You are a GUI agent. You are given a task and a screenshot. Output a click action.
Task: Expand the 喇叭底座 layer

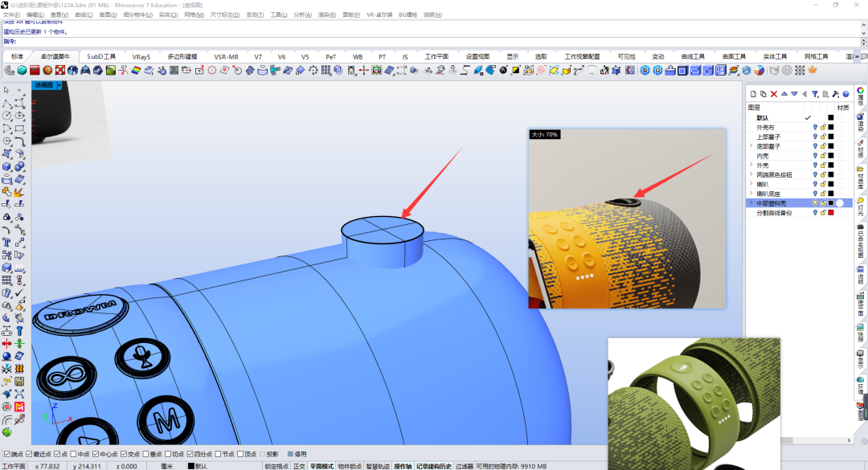point(751,194)
